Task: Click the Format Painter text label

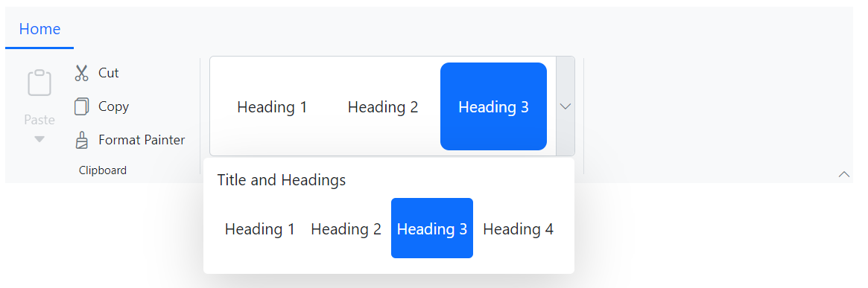Action: click(x=142, y=140)
